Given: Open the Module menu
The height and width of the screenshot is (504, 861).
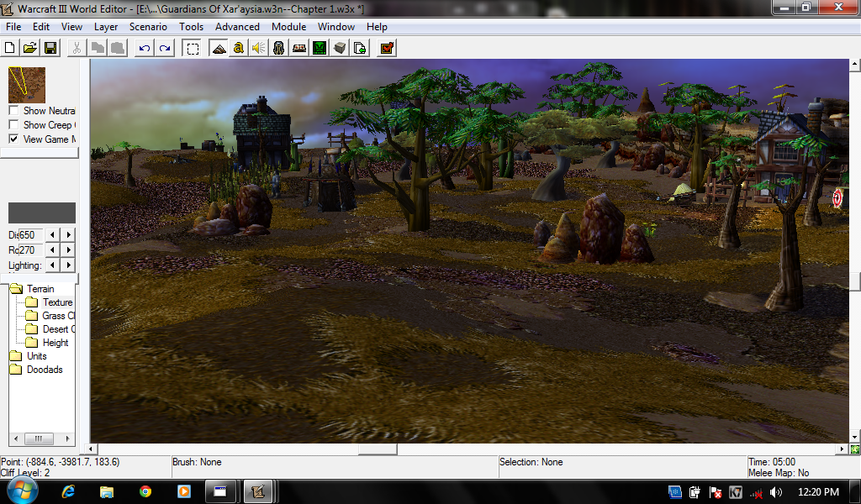Looking at the screenshot, I should coord(289,27).
